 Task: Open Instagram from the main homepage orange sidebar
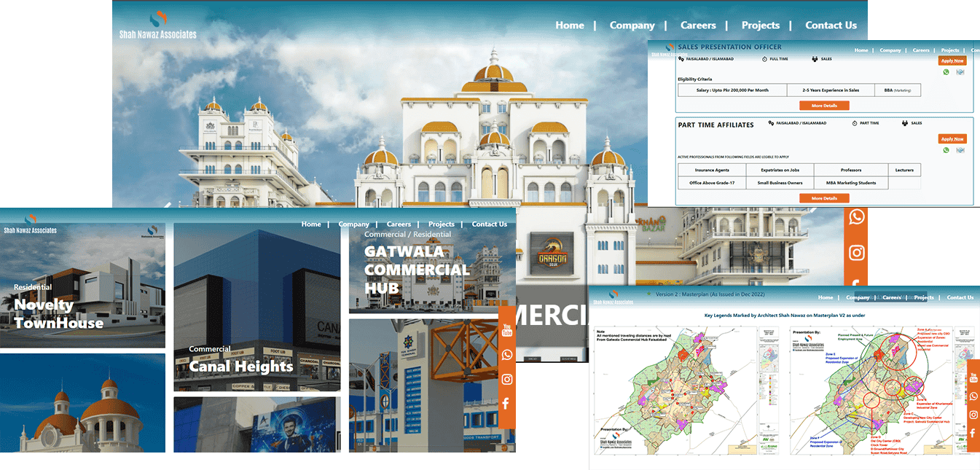(x=856, y=252)
